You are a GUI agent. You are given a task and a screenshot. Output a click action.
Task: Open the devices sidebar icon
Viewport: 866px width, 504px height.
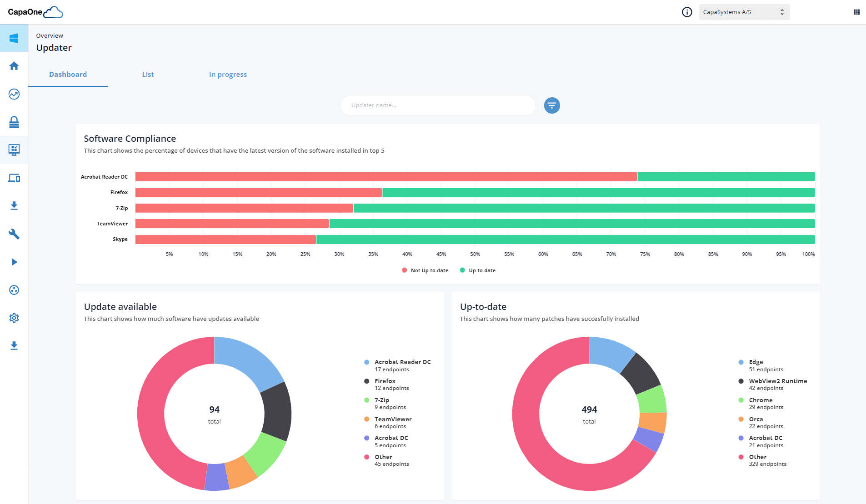point(14,178)
